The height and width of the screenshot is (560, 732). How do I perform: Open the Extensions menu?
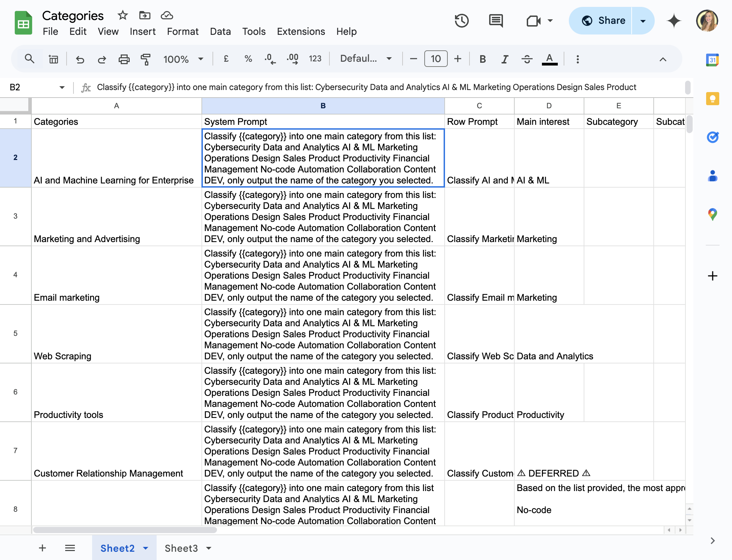pos(301,31)
